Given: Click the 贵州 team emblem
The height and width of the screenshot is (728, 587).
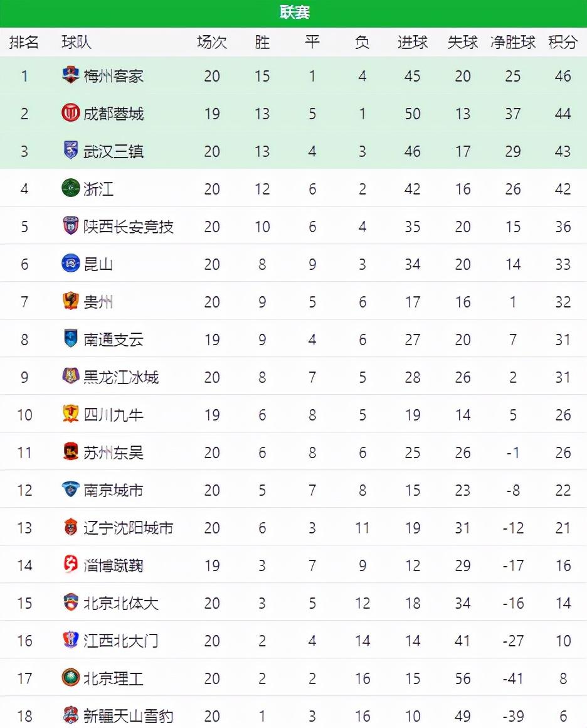Looking at the screenshot, I should pyautogui.click(x=70, y=301).
